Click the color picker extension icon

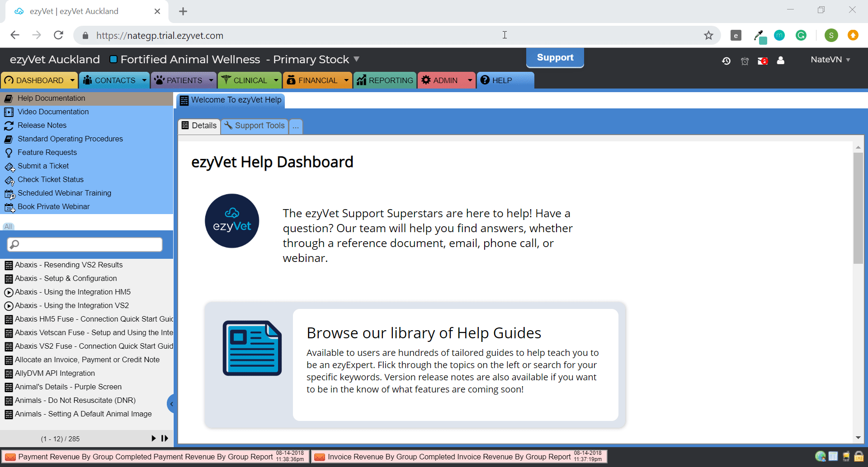(759, 36)
